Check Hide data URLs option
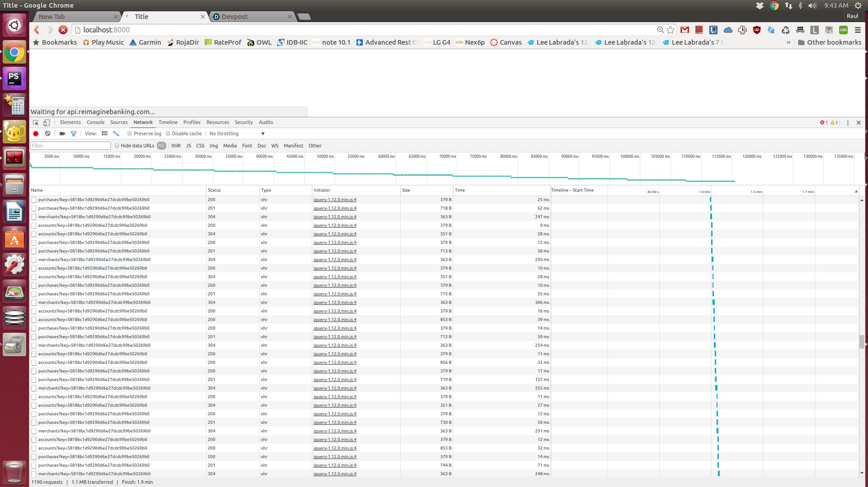 [x=117, y=146]
